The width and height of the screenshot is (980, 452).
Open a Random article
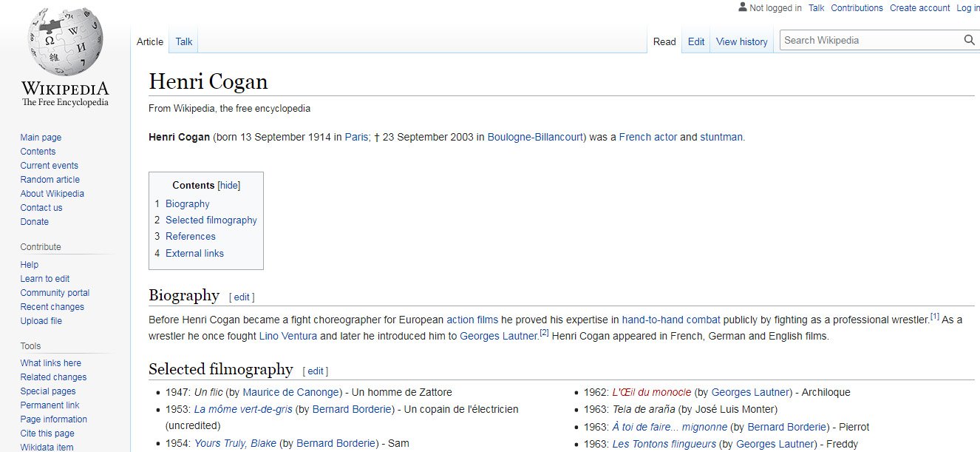50,180
